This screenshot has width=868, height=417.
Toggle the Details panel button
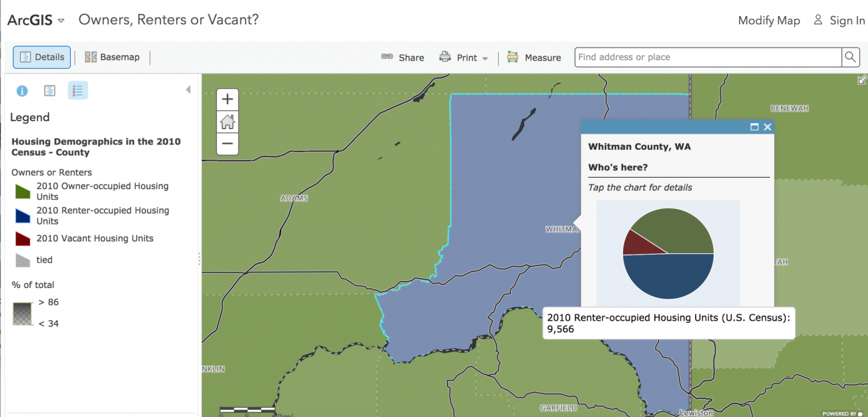click(x=42, y=57)
